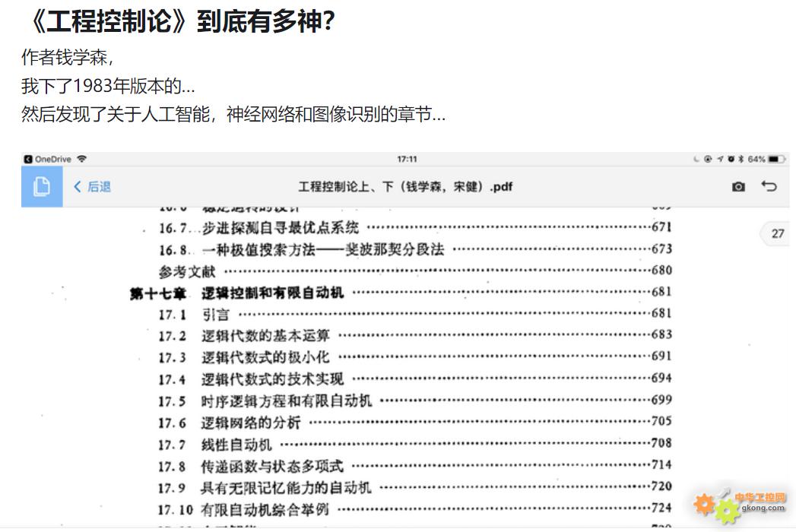Select the blue document icon at top left
796x532 pixels.
(x=41, y=185)
